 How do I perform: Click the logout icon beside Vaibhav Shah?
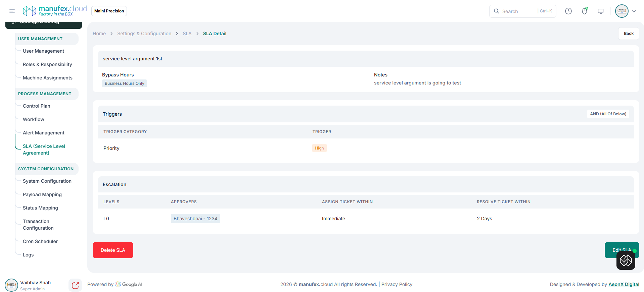[x=75, y=285]
